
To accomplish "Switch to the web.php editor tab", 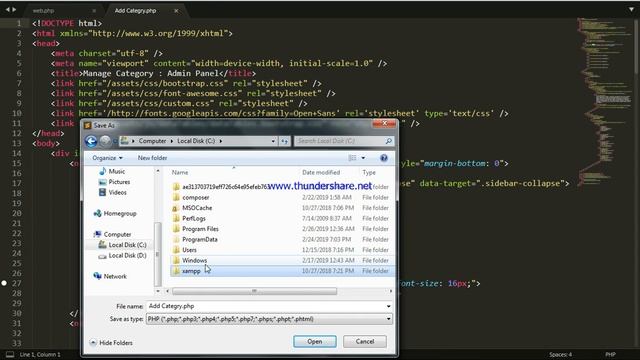I will [44, 11].
